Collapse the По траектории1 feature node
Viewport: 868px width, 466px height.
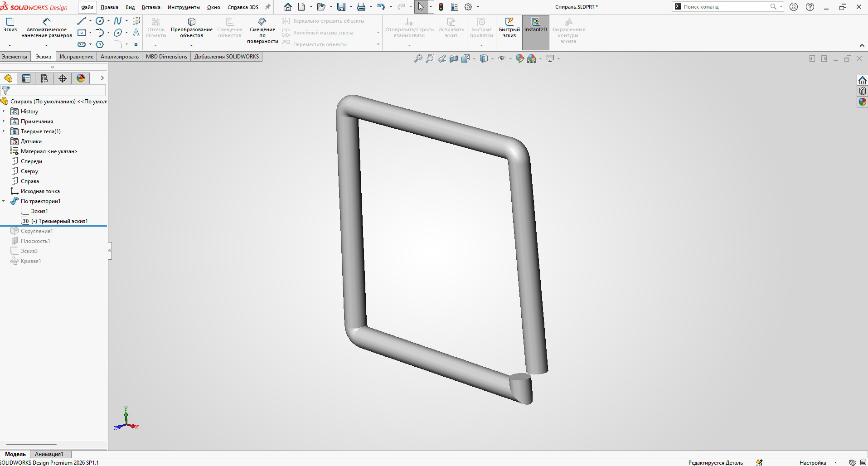coord(4,201)
